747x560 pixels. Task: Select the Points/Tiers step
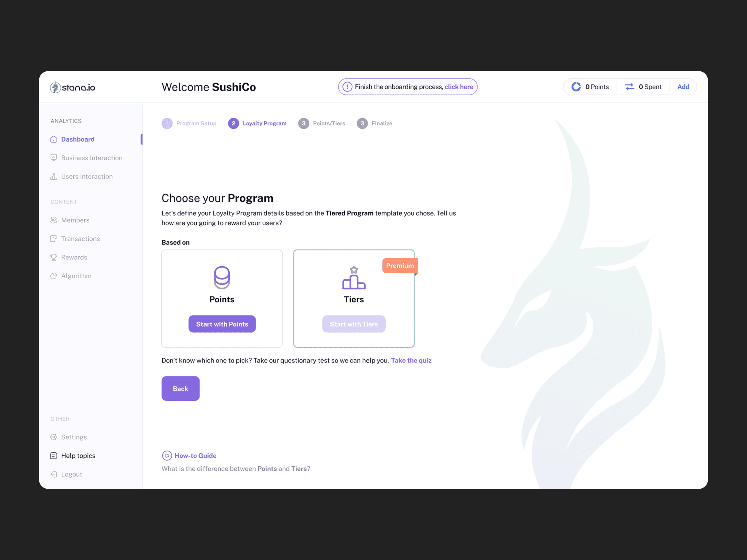coord(322,124)
